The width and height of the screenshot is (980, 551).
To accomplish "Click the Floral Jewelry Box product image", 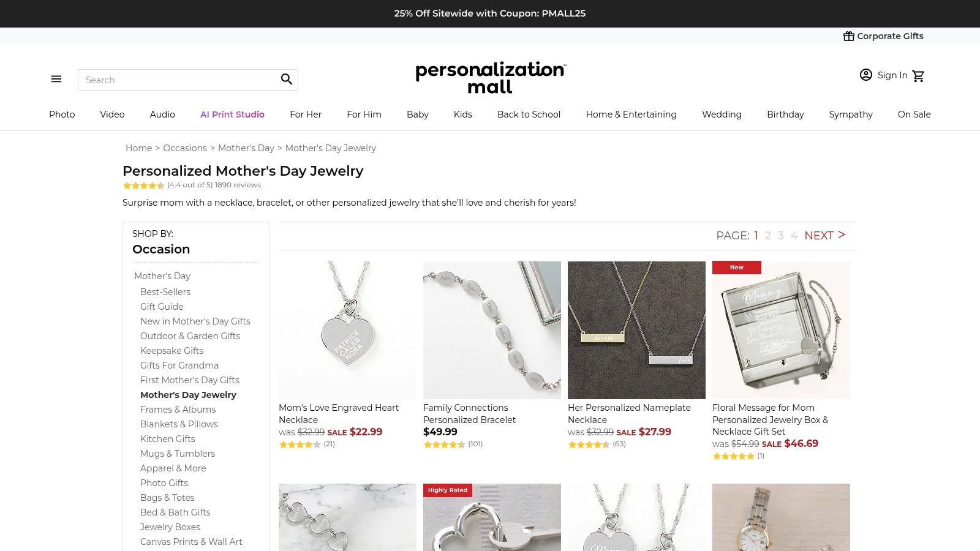I will pos(781,330).
